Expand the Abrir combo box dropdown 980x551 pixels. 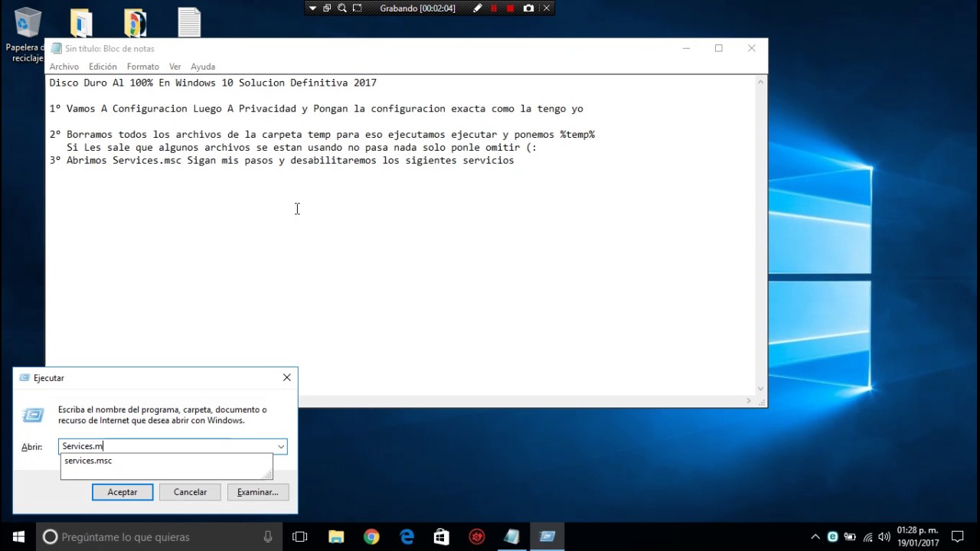[281, 446]
